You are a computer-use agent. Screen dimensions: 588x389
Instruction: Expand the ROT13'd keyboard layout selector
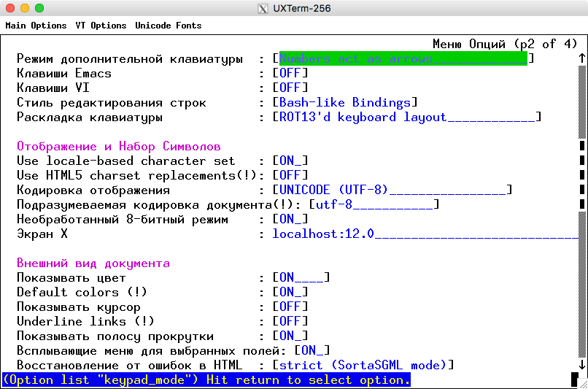406,117
